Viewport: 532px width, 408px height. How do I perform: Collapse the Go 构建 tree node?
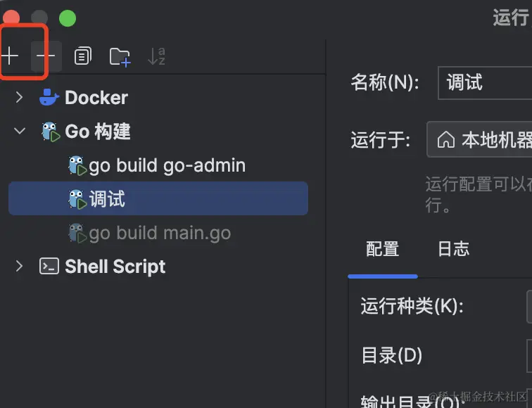[19, 132]
